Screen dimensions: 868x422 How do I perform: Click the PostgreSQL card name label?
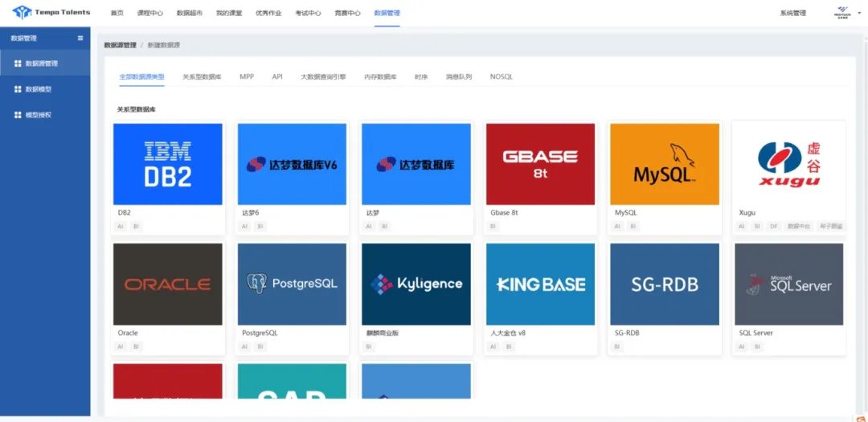[260, 333]
